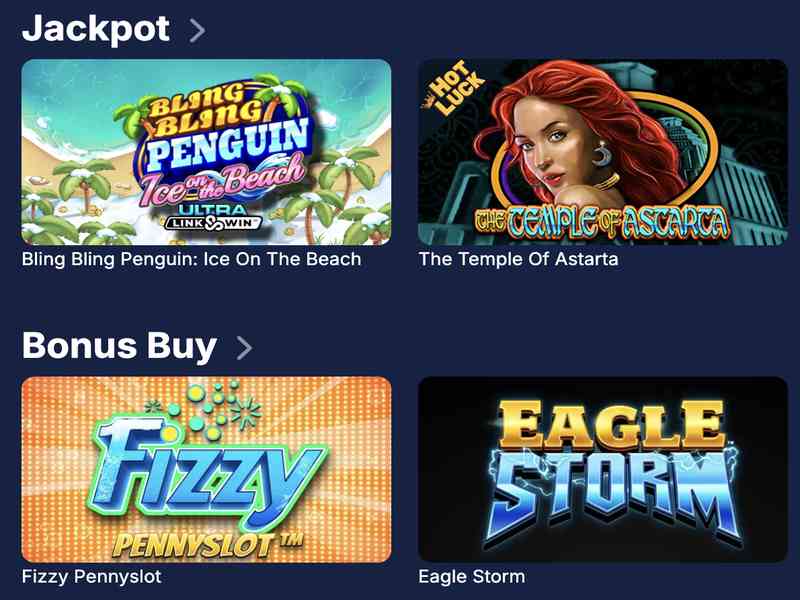Click the pink 'Ice on the Beach' script logo
Viewport: 800px width, 600px height.
tap(222, 183)
